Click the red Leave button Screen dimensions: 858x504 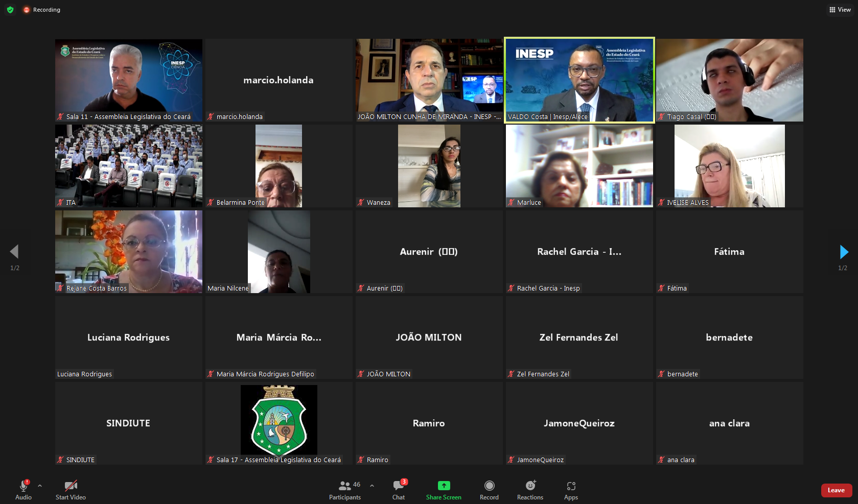836,490
